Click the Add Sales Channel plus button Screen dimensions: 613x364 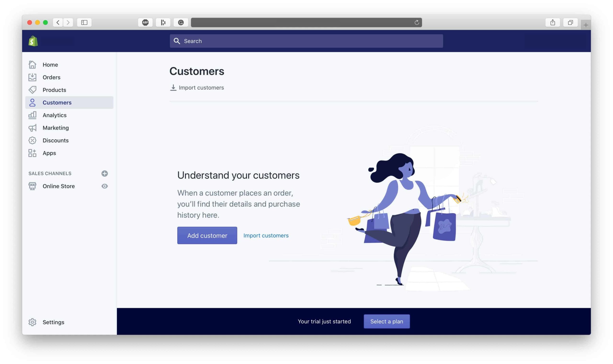(104, 173)
